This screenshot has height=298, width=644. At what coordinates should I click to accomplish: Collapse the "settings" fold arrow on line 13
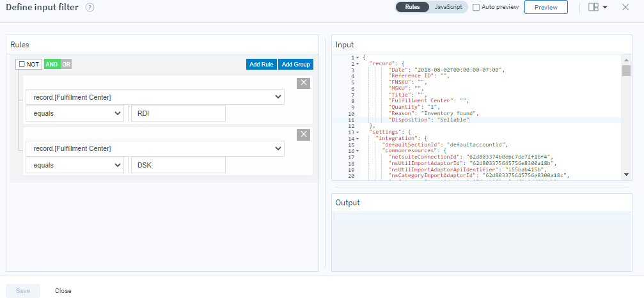click(x=357, y=132)
